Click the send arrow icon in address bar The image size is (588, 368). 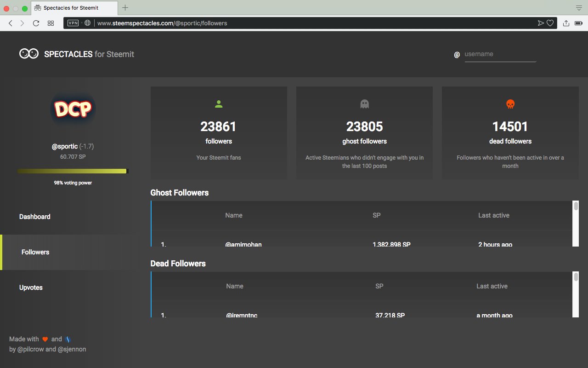[x=541, y=23]
